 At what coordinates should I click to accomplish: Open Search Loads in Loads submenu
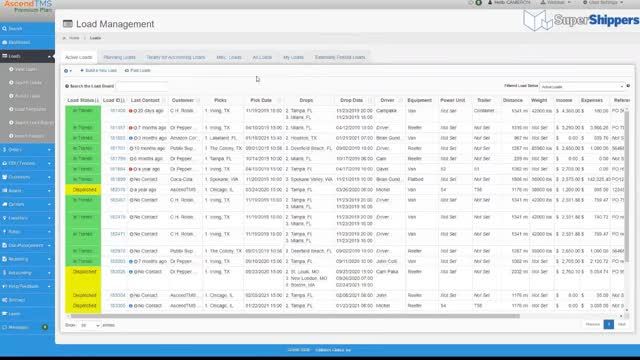[x=28, y=82]
